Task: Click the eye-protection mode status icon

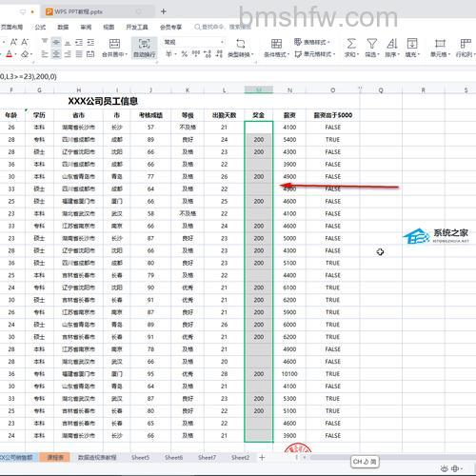Action: (x=445, y=468)
